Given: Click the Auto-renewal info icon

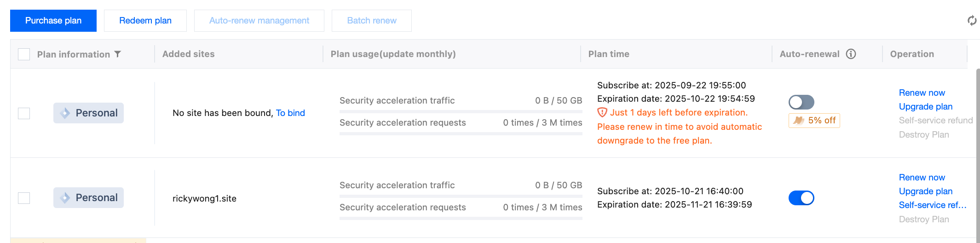Looking at the screenshot, I should pos(851,54).
